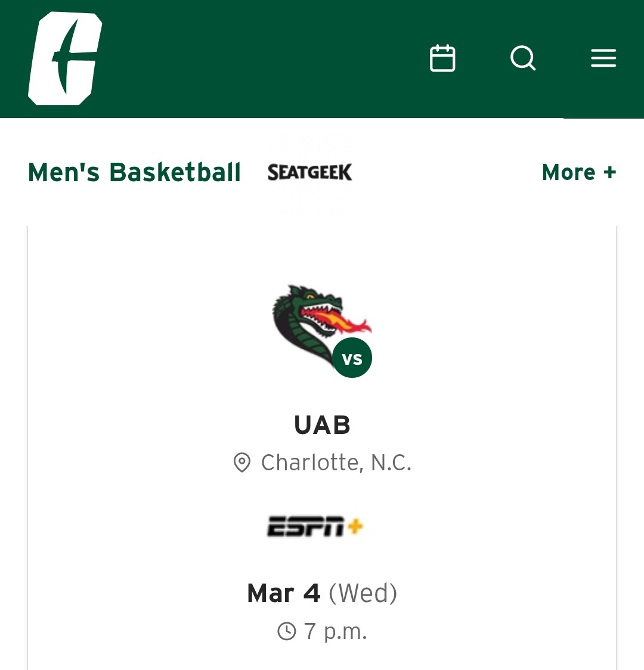Click the Mar 4 game date
Viewport: 644px width, 670px height.
pos(284,593)
